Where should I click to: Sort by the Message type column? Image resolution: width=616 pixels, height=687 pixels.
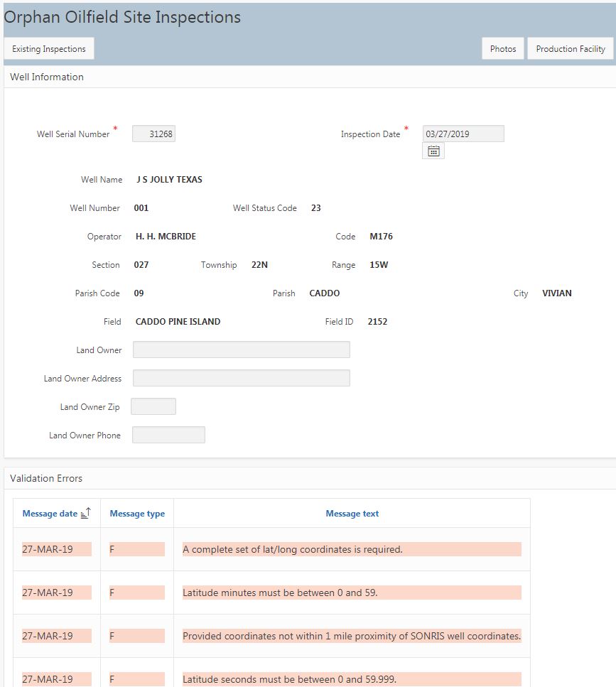coord(137,514)
